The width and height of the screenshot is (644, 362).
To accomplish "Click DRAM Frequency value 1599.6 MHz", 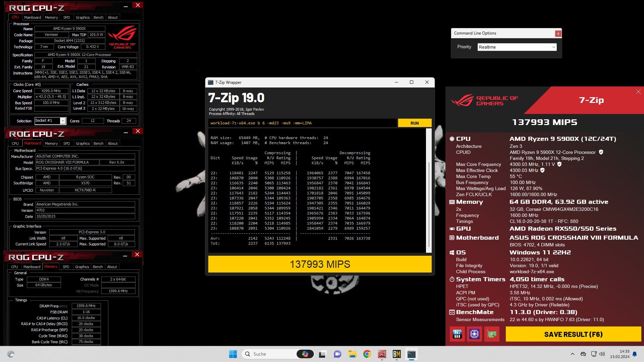I will [x=86, y=306].
